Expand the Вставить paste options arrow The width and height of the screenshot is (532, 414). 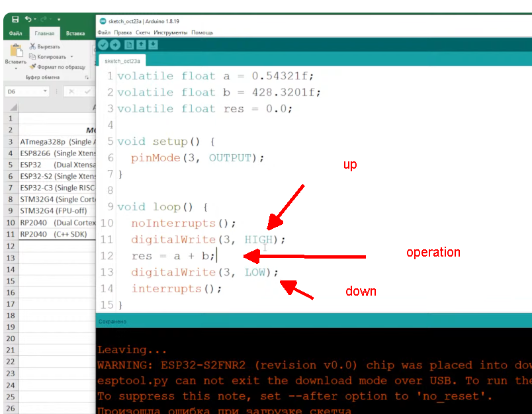point(16,68)
